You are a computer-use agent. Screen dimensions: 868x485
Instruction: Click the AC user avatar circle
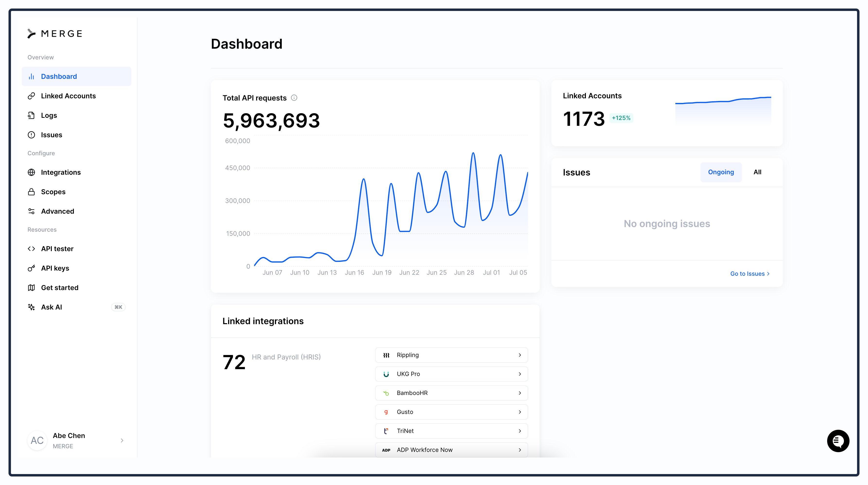pyautogui.click(x=37, y=440)
